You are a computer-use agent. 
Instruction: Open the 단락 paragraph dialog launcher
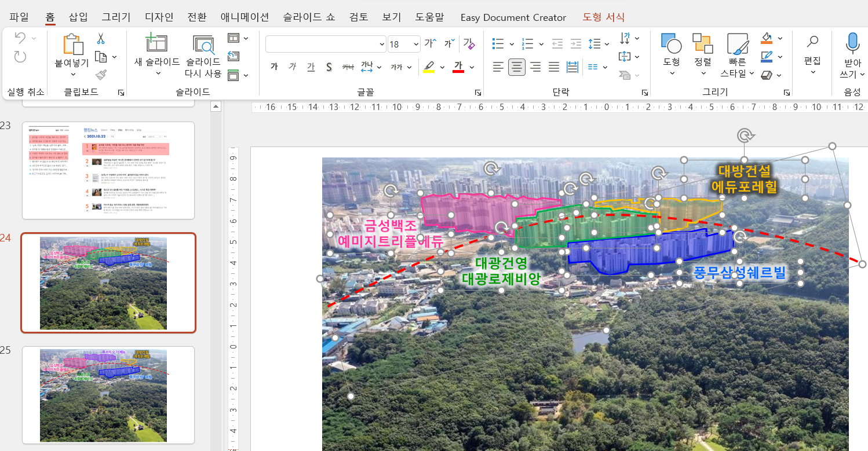[644, 93]
